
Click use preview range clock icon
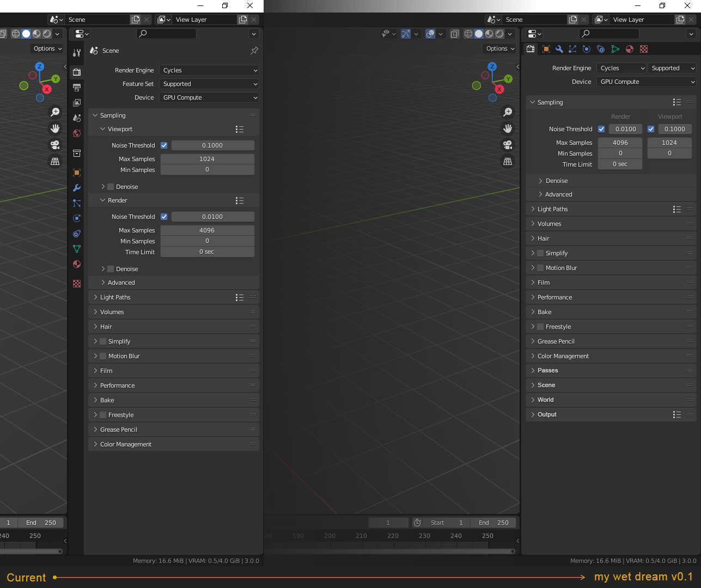click(417, 523)
